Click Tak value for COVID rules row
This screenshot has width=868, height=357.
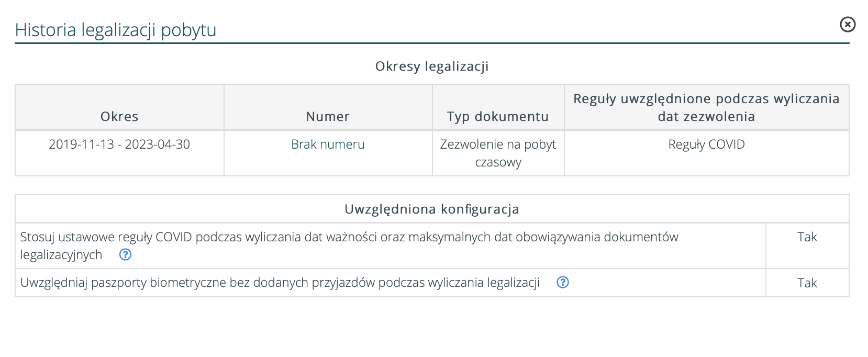807,237
